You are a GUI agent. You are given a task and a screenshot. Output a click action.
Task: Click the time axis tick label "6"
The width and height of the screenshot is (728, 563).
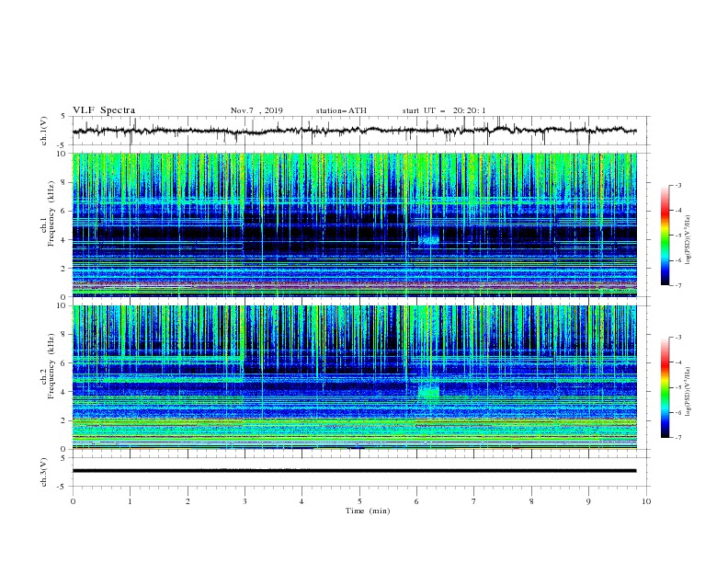point(416,501)
